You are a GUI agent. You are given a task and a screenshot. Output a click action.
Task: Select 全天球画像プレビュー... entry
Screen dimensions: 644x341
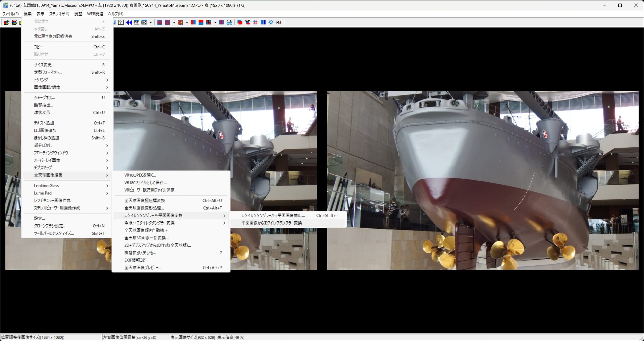(171, 268)
